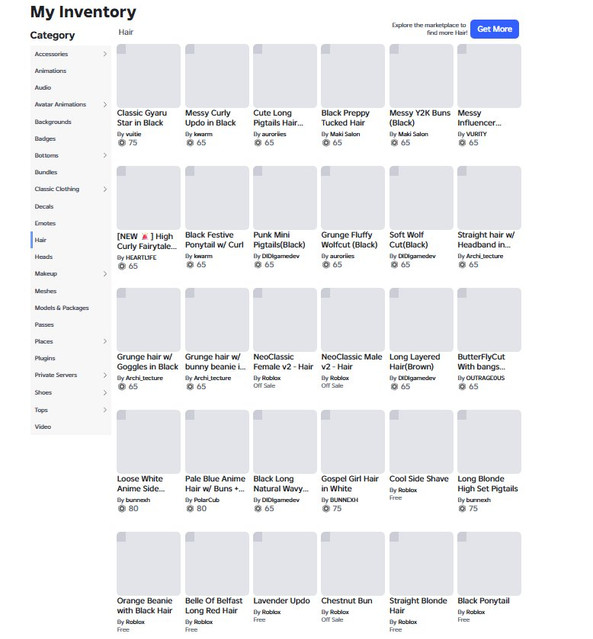Click Robux icon under Loose White Anime Side
593x639 pixels.
pos(121,509)
